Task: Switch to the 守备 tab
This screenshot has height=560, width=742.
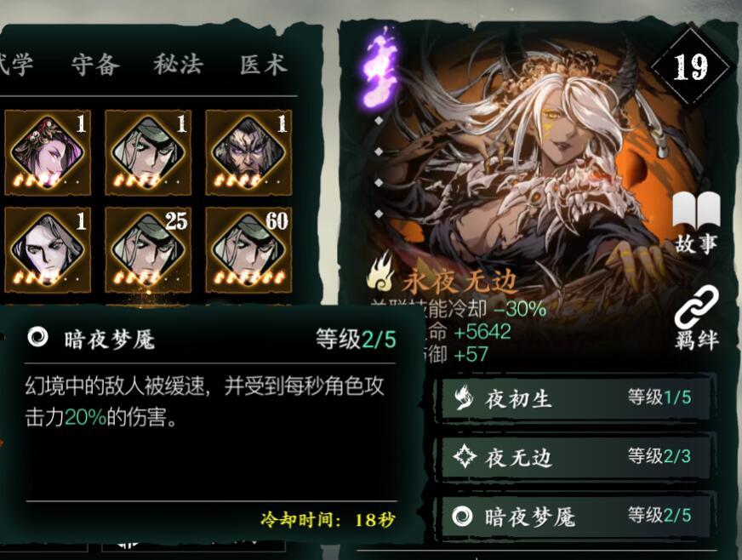Action: click(95, 65)
